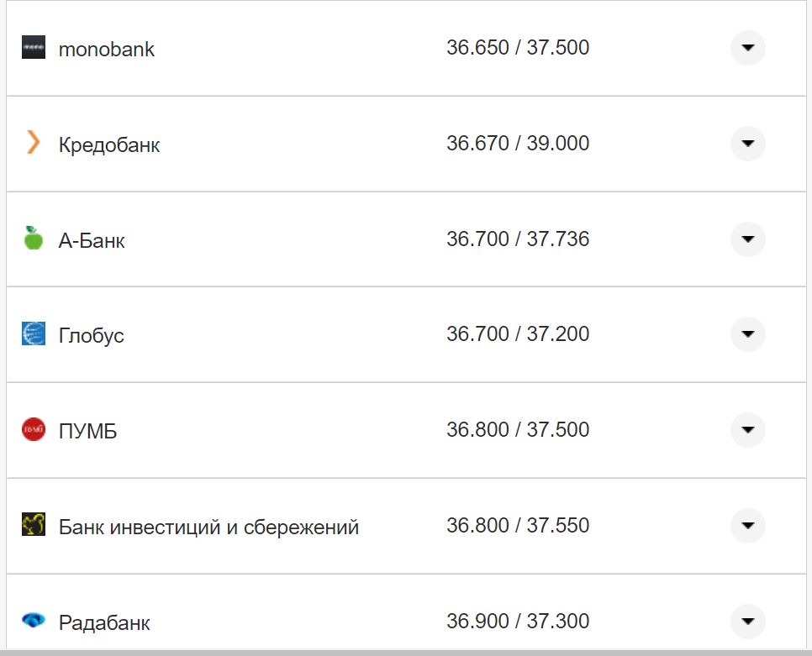Click the monobank cat-face logo badge

pyautogui.click(x=32, y=48)
